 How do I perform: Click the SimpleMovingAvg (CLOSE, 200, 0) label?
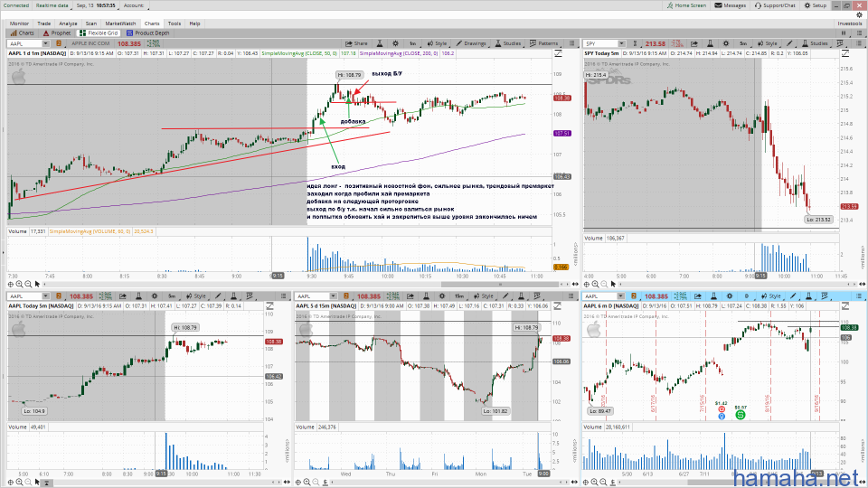pyautogui.click(x=399, y=53)
